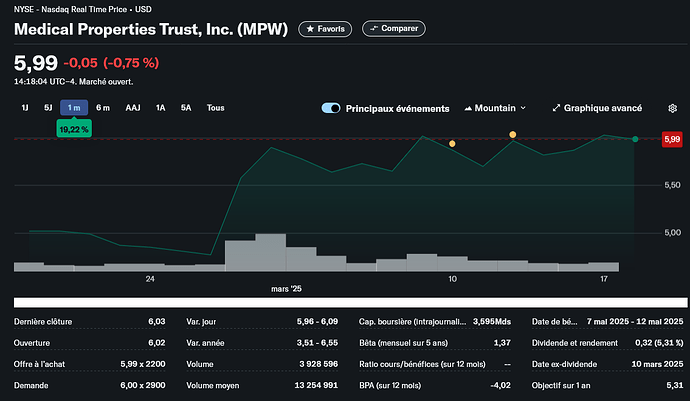
Task: Click Date ex-dividende value 10 mars 2025
Action: point(657,364)
